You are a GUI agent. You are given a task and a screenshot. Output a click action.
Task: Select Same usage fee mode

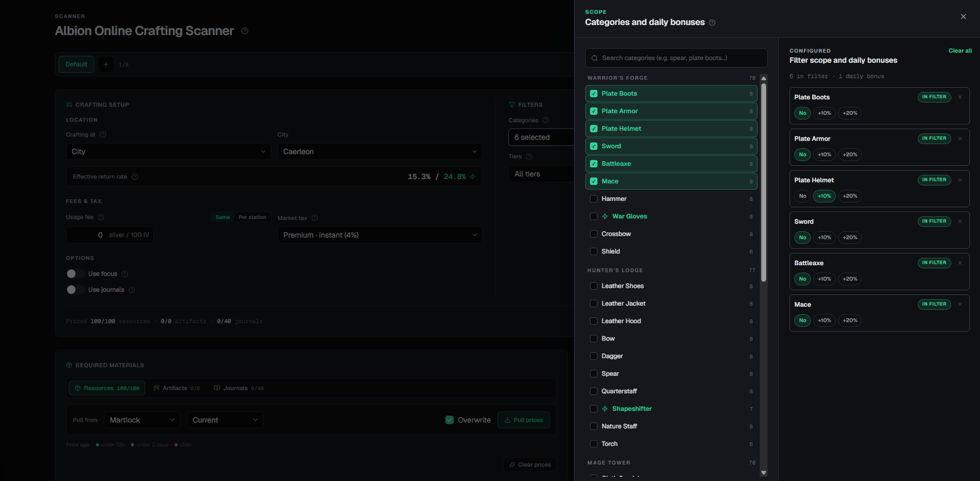tap(223, 217)
